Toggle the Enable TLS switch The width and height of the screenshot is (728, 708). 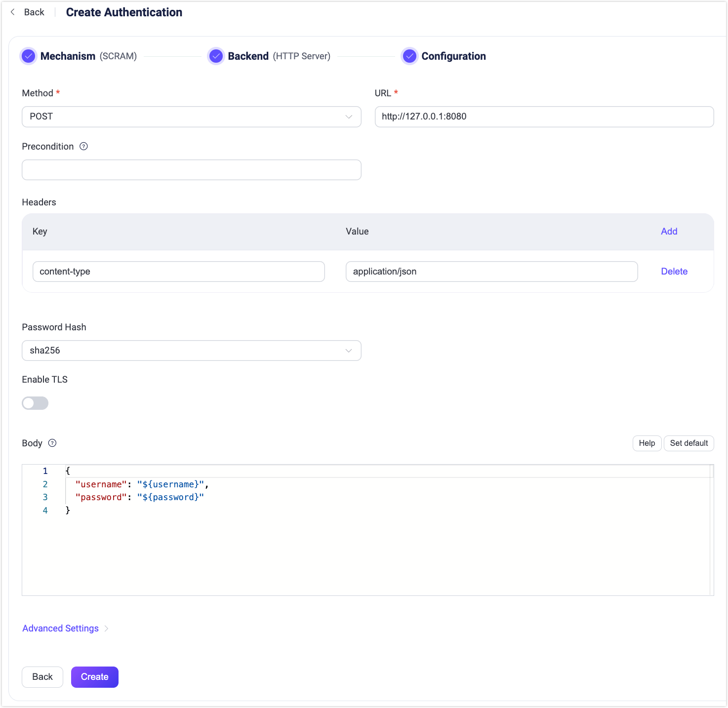pos(35,403)
